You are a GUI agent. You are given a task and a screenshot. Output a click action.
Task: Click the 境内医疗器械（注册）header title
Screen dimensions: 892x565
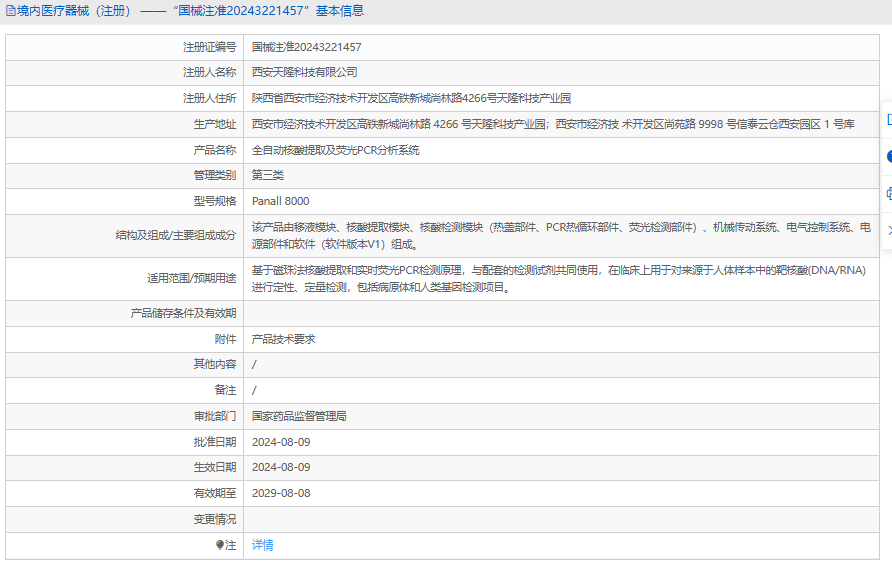pos(68,11)
